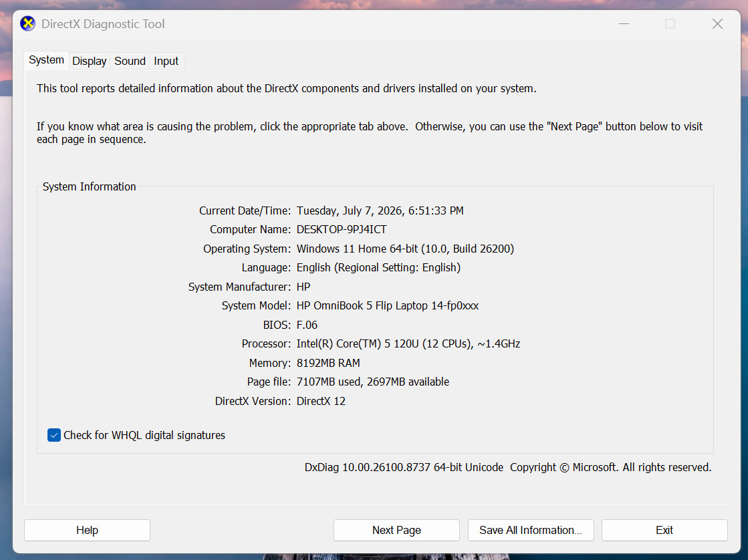Click the 8192MB RAM value

(x=328, y=363)
